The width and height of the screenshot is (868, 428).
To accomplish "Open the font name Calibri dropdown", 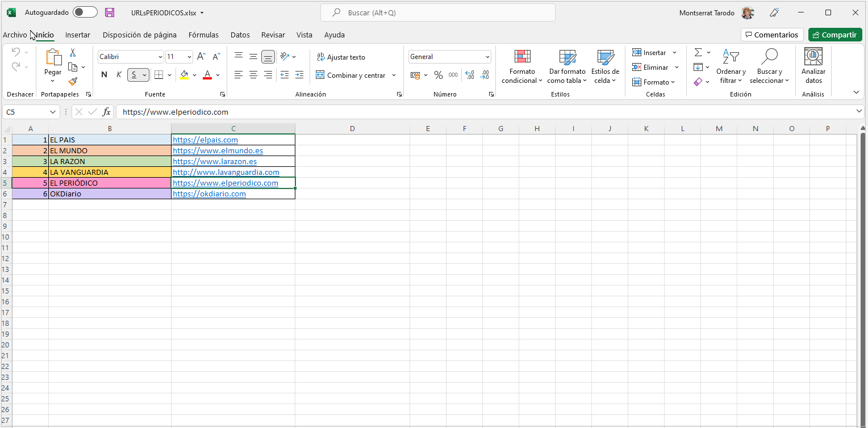I will 160,57.
